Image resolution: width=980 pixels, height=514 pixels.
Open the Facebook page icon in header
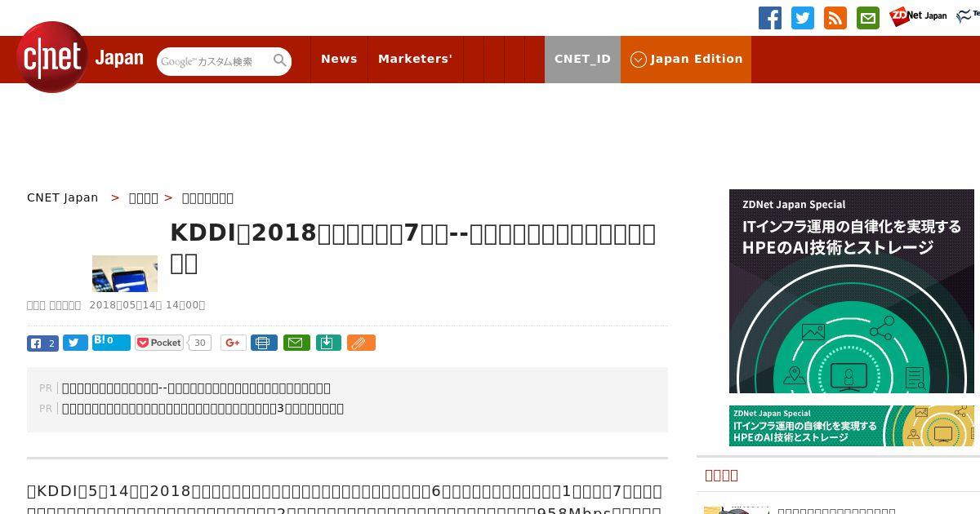pyautogui.click(x=770, y=18)
